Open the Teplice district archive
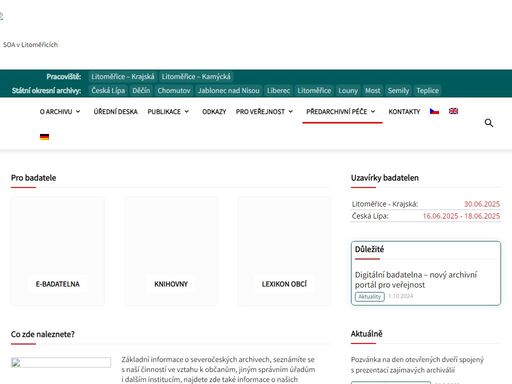Image resolution: width=512 pixels, height=384 pixels. click(427, 91)
